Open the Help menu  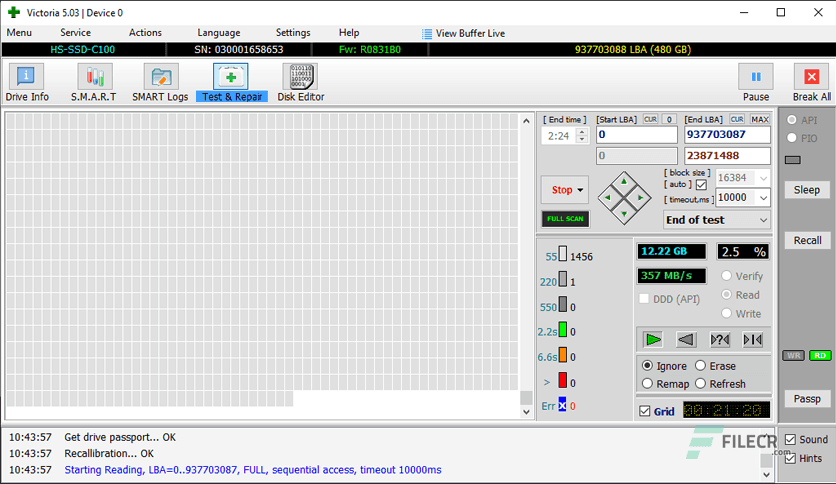tap(349, 33)
